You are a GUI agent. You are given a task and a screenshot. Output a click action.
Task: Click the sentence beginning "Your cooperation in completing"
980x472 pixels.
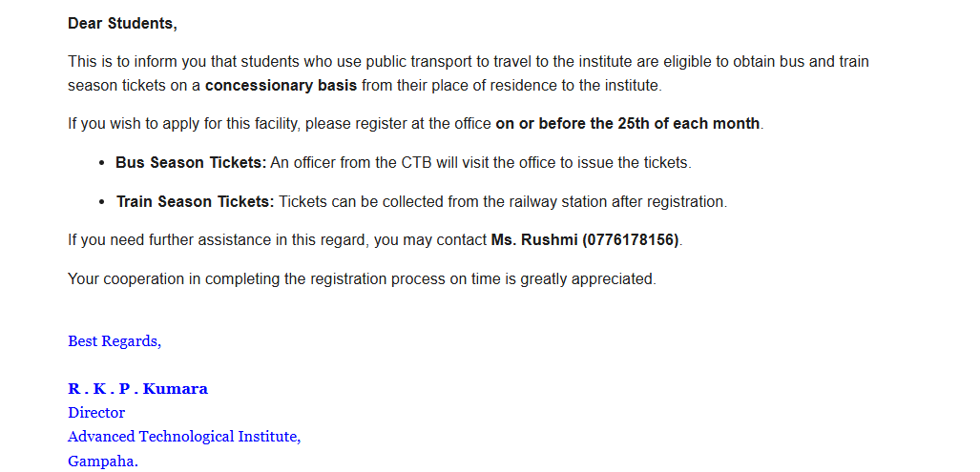(362, 278)
